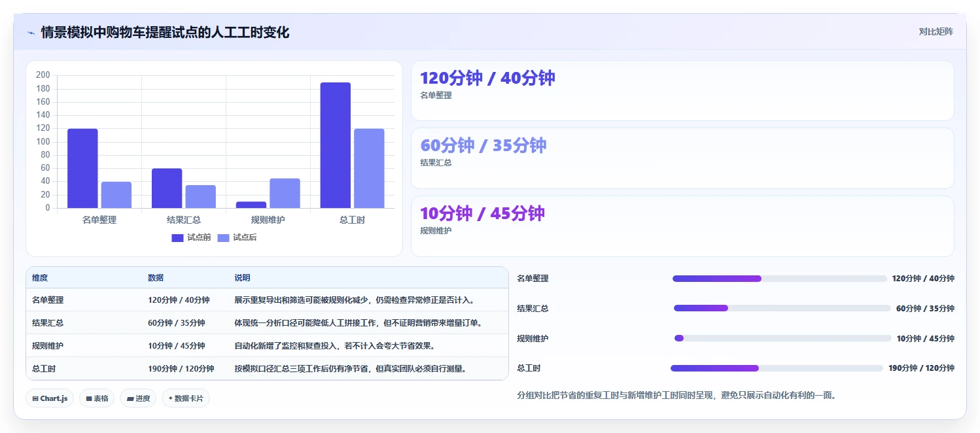
Task: Click the 说明 table column header
Action: click(242, 278)
